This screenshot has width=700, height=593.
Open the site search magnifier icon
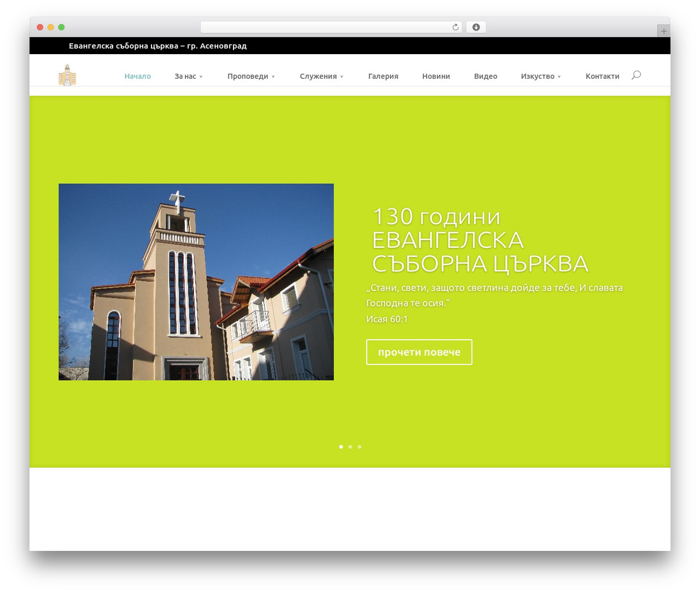click(x=636, y=75)
